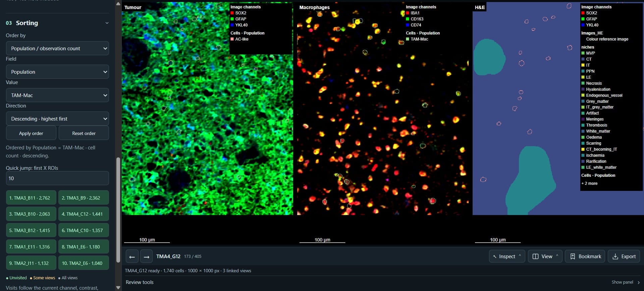Click the down arrow of sidebar scrollbar
Image resolution: width=644 pixels, height=291 pixels.
118,288
